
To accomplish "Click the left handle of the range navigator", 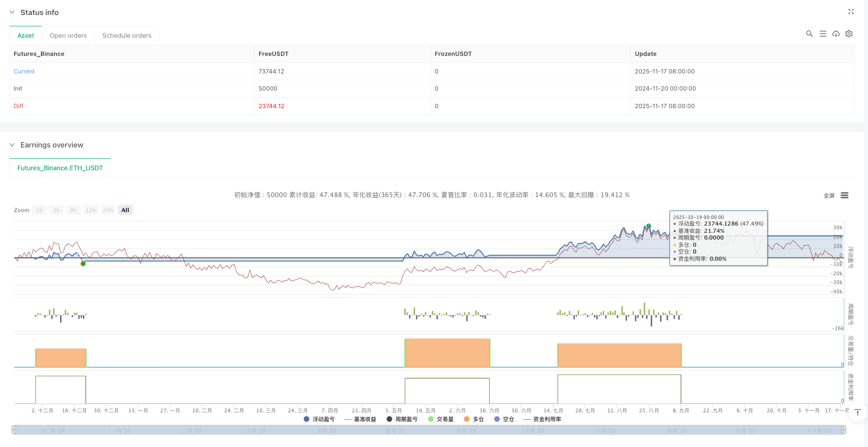I will click(x=14, y=429).
